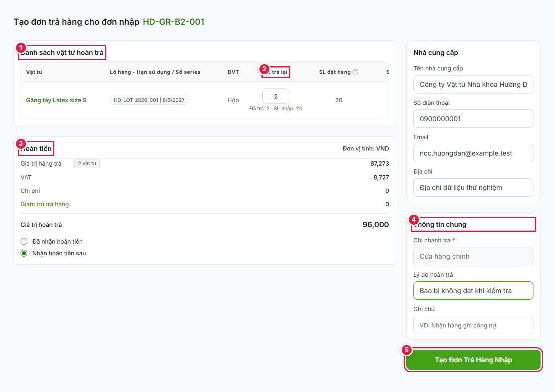Click step marker badge number 3
This screenshot has width=554, height=392.
(x=21, y=144)
